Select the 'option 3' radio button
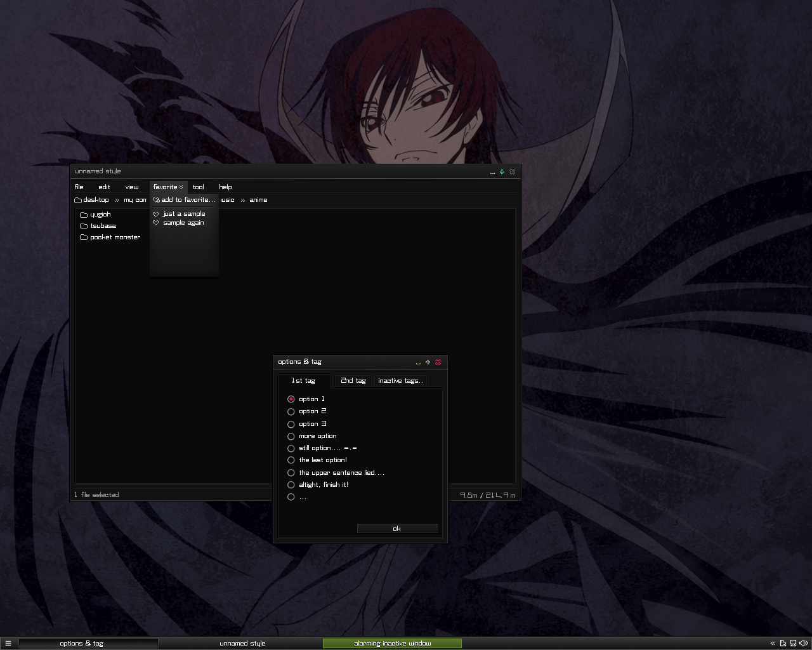The height and width of the screenshot is (650, 812). [x=291, y=424]
